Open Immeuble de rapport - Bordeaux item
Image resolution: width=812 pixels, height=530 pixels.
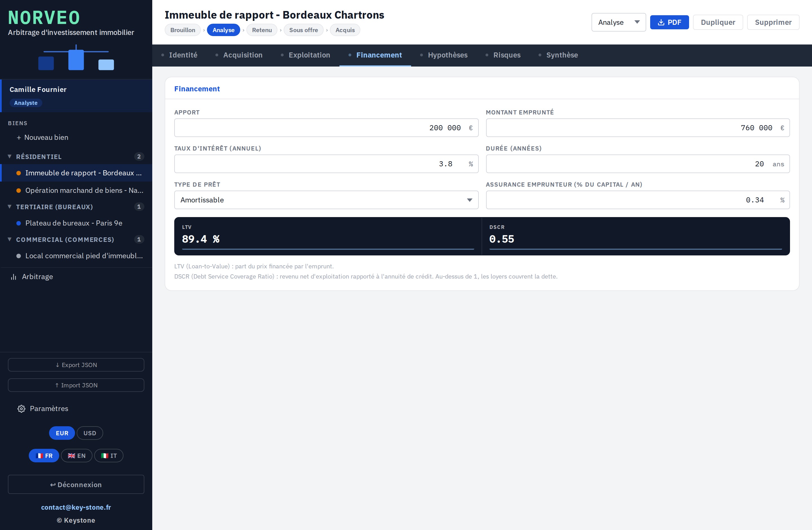pos(76,173)
